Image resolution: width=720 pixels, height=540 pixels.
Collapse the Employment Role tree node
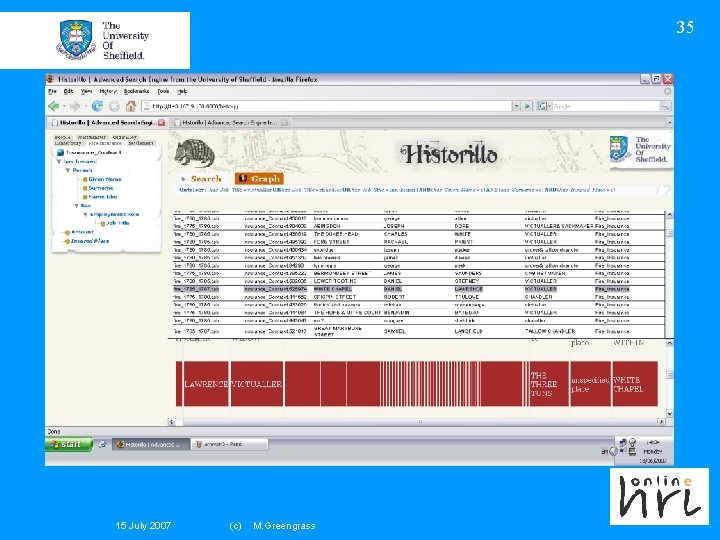[85, 214]
